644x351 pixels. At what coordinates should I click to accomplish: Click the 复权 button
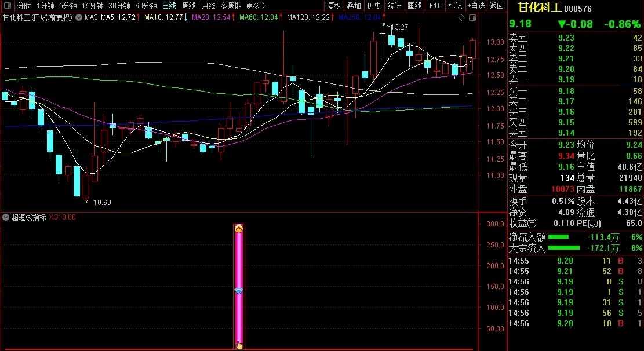click(x=334, y=6)
